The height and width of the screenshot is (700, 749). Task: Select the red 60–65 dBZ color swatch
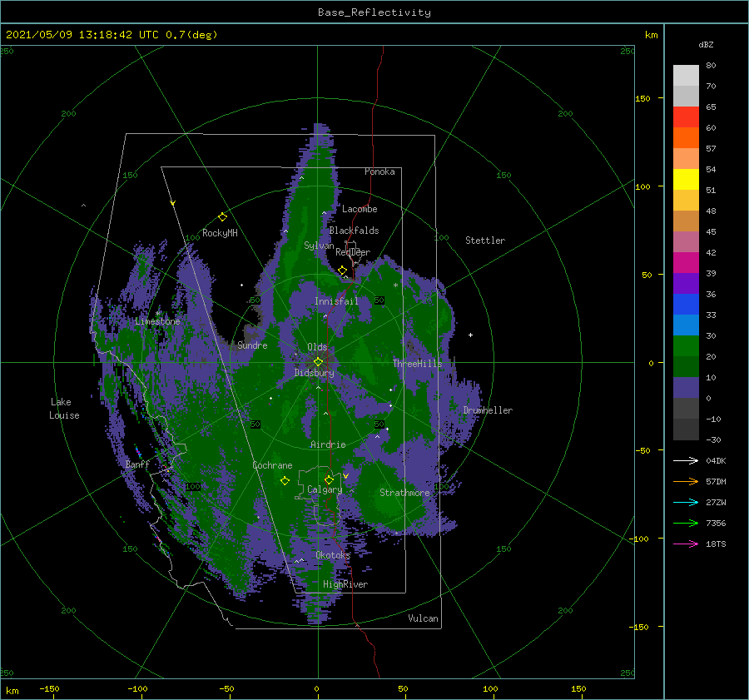pyautogui.click(x=686, y=117)
